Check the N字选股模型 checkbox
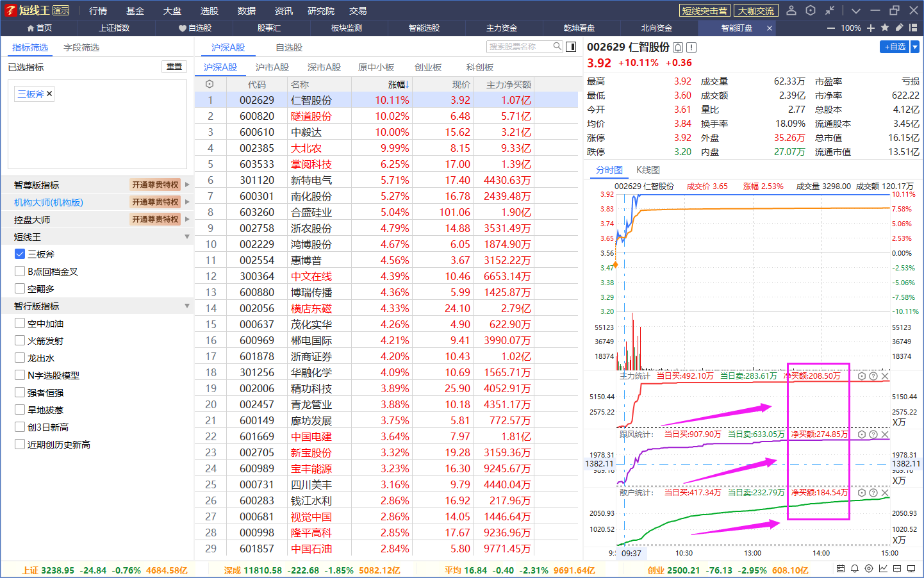This screenshot has width=924, height=578. click(20, 375)
